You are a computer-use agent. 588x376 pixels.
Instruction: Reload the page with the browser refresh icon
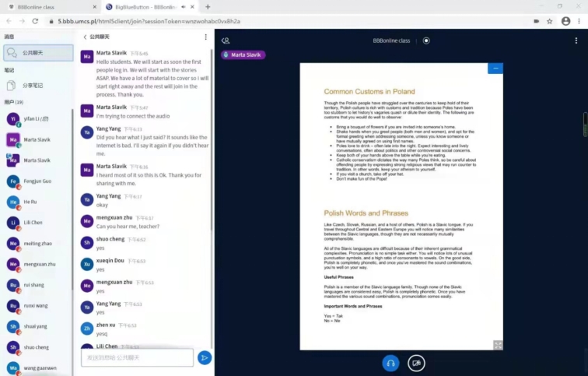click(x=35, y=21)
